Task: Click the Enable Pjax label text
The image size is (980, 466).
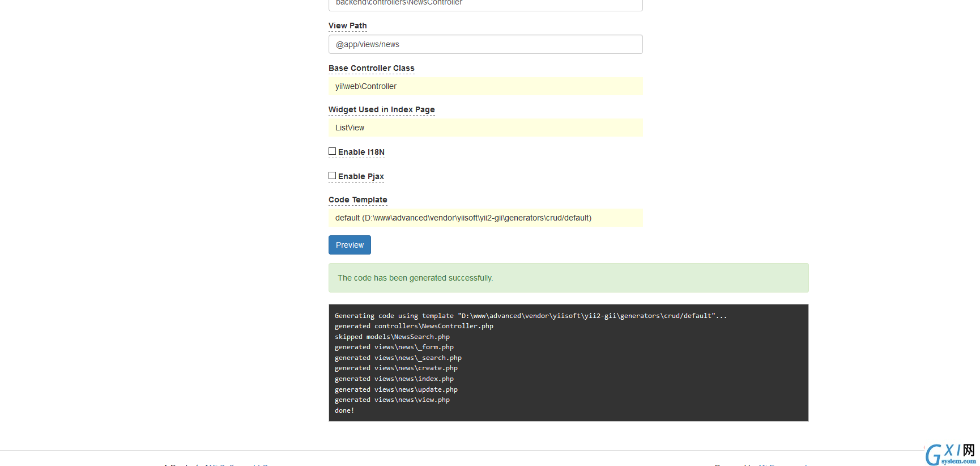Action: [x=361, y=176]
